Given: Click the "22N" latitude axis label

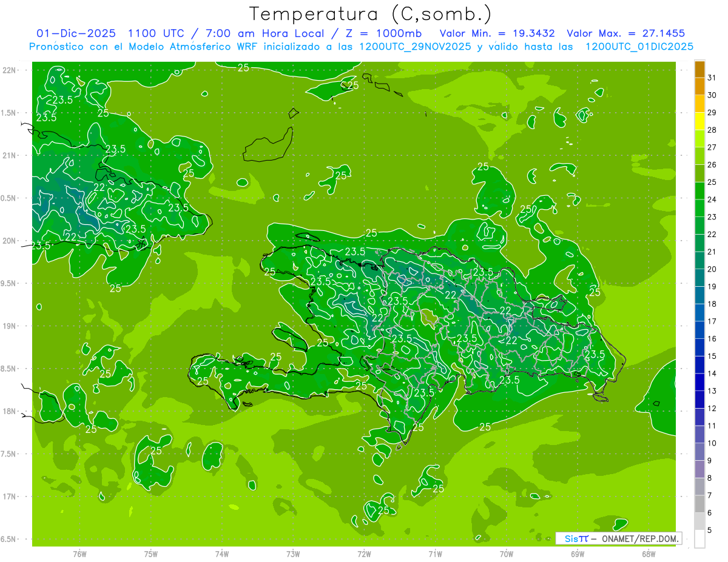Looking at the screenshot, I should coord(9,70).
